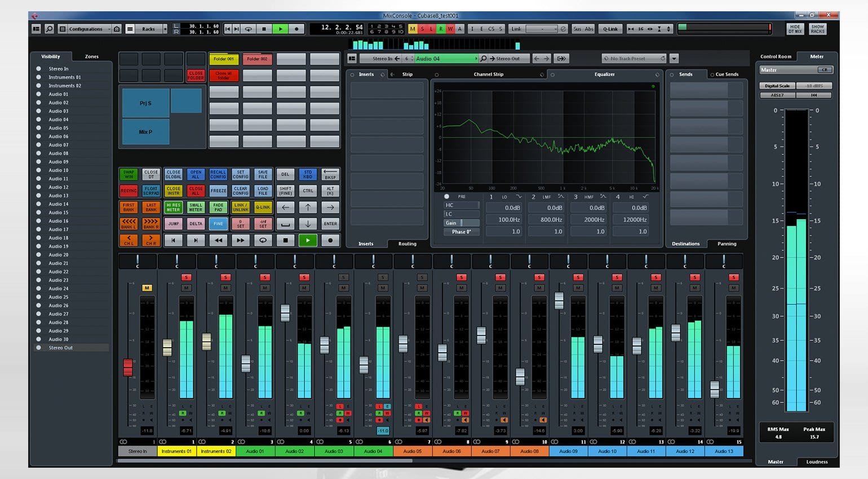868x479 pixels.
Task: Click the search magnifier icon in the top toolbar
Action: [x=49, y=29]
